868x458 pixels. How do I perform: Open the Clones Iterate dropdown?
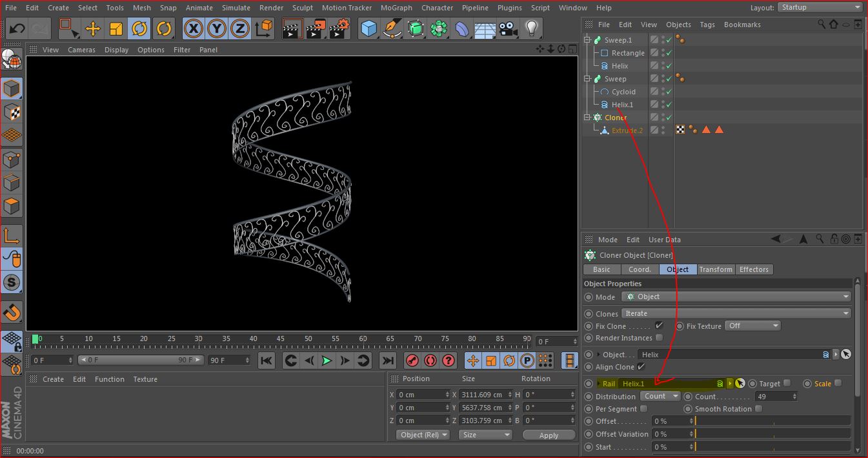click(x=736, y=313)
